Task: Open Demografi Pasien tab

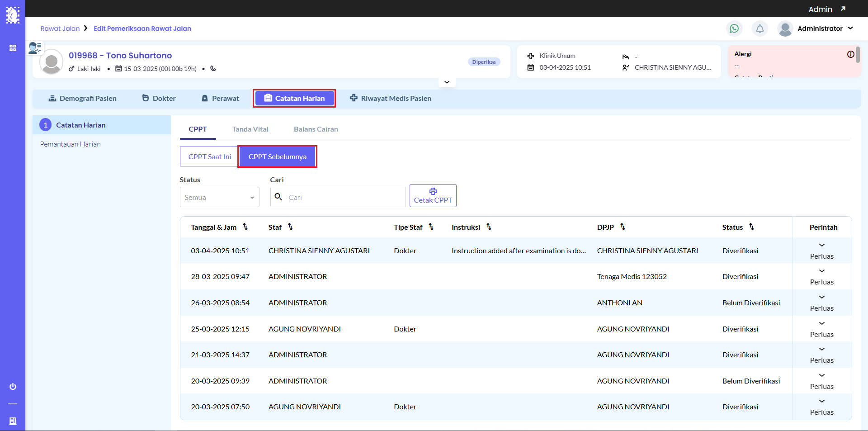Action: click(83, 99)
